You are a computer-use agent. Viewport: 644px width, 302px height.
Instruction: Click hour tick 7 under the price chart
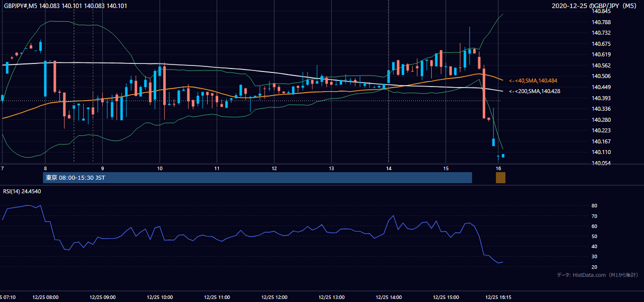3,168
